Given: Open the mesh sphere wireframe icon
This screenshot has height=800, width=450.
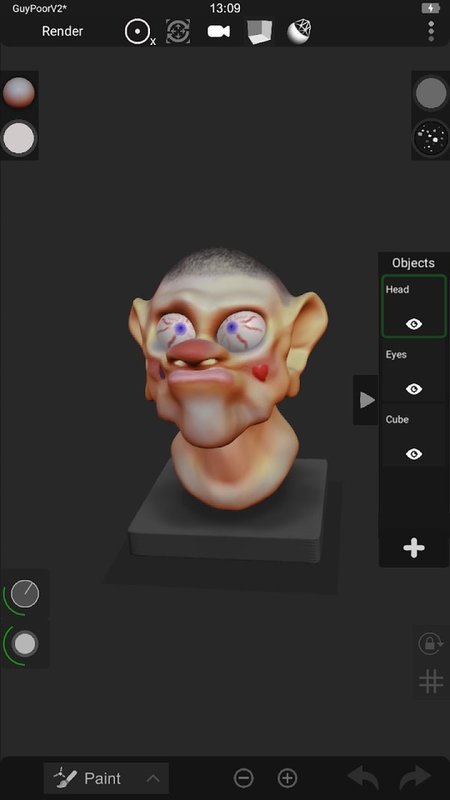Looking at the screenshot, I should pos(299,31).
